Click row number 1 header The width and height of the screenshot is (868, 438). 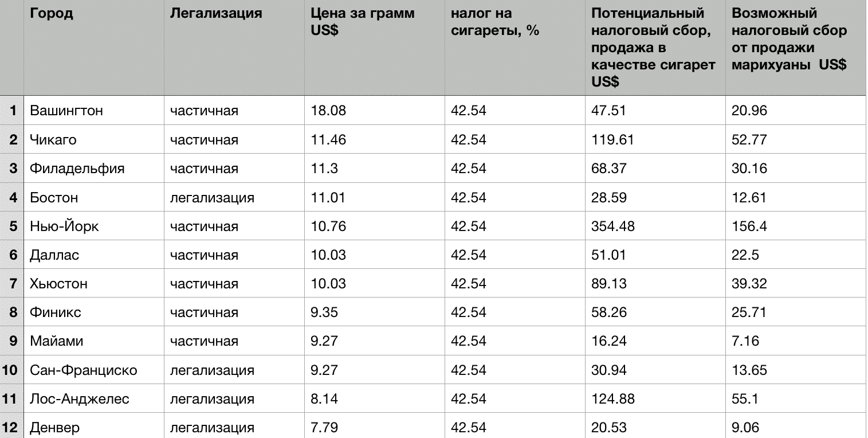12,110
